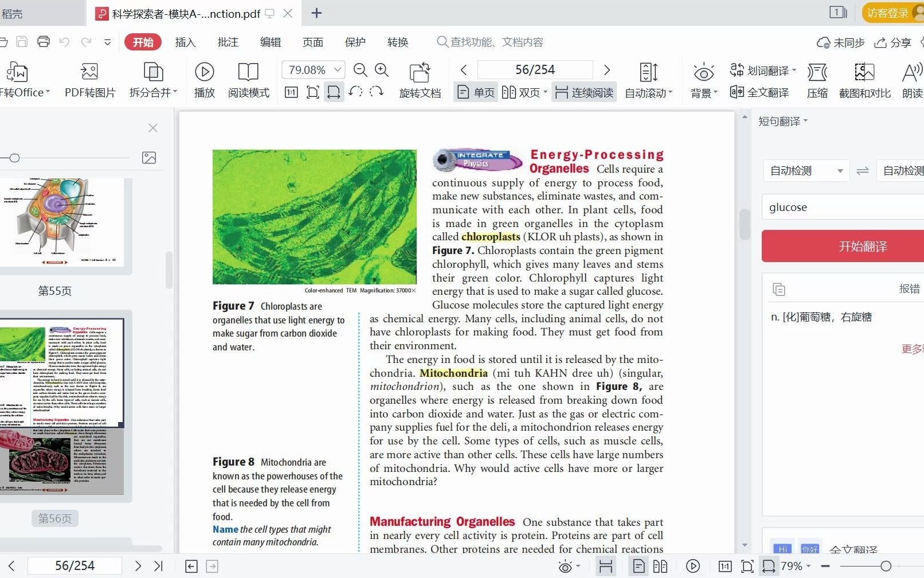Go to next page in the top toolbar

coord(607,70)
